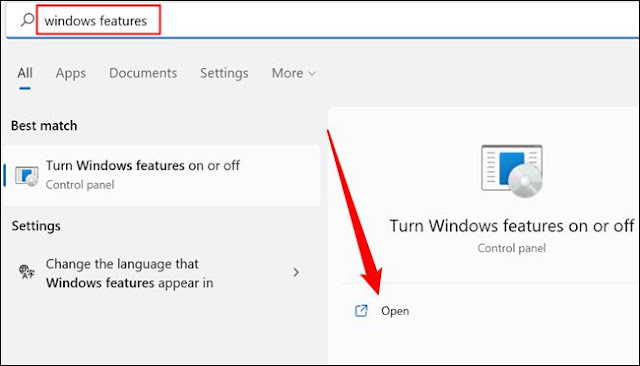Click the Open link icon
This screenshot has width=640, height=366.
pos(361,311)
